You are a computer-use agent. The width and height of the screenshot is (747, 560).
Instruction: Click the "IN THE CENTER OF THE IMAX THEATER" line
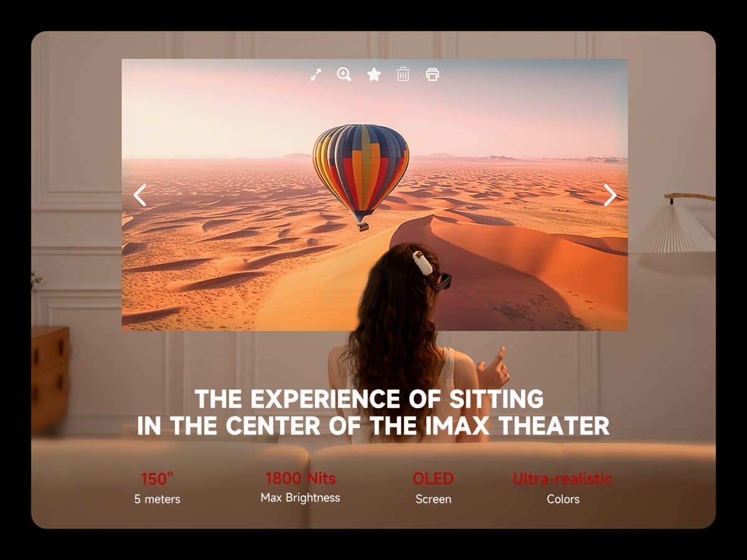373,426
